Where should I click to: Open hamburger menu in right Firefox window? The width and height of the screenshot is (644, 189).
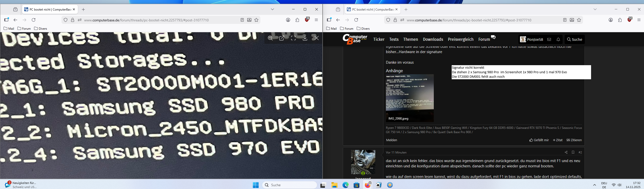coord(639,20)
